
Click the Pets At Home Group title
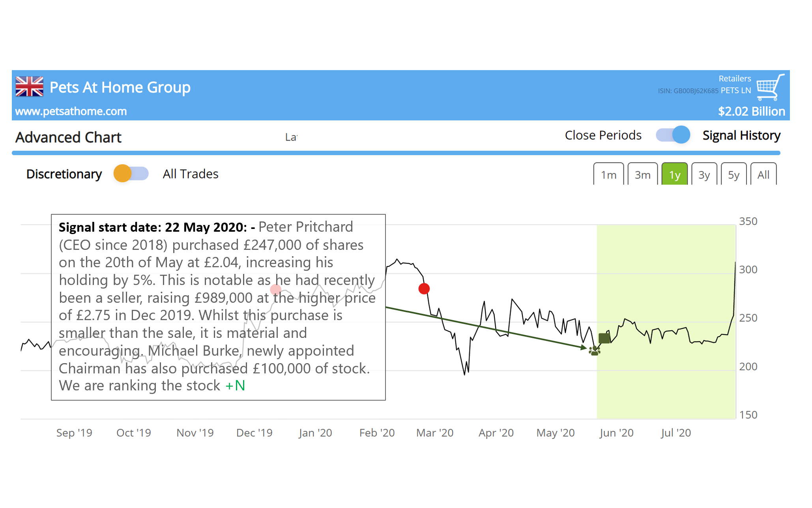pyautogui.click(x=120, y=87)
